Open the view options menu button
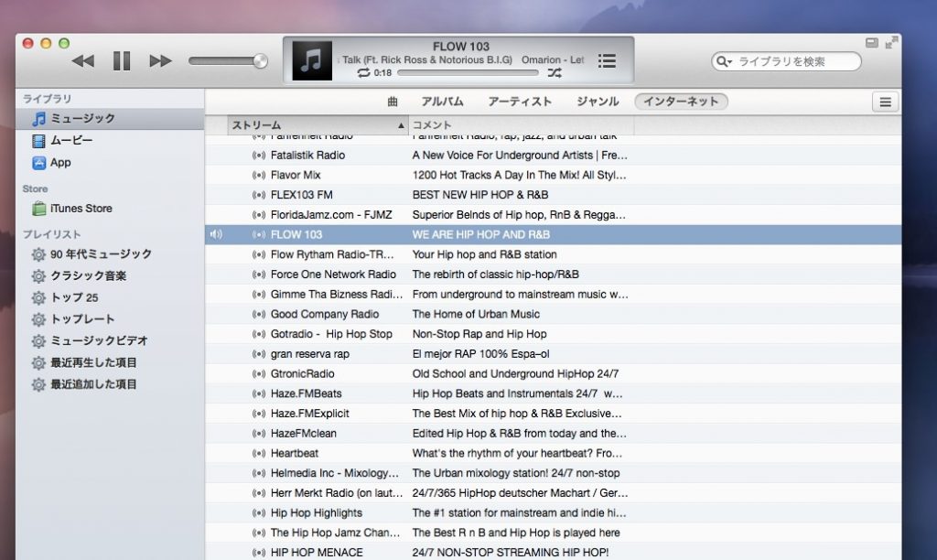 click(x=885, y=102)
